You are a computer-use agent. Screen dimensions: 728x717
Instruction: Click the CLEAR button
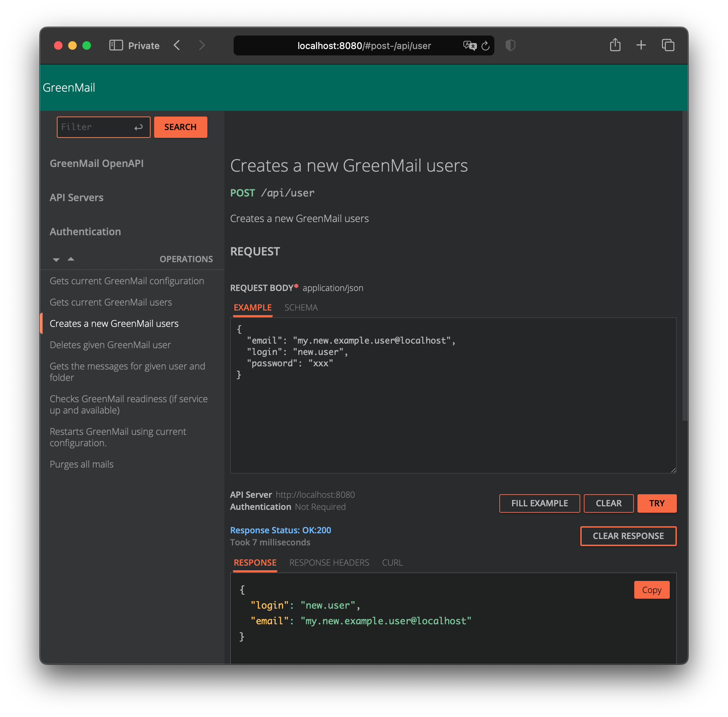608,503
